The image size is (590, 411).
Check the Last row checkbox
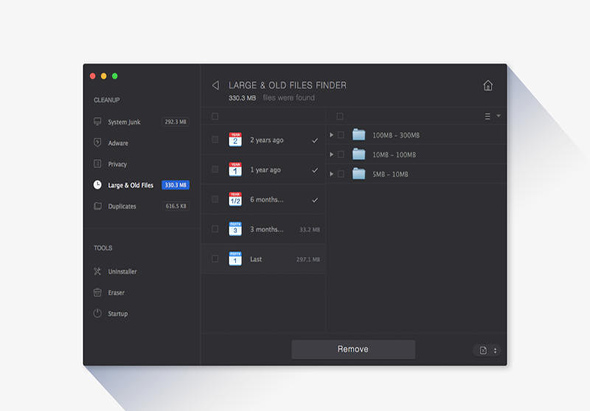[215, 259]
